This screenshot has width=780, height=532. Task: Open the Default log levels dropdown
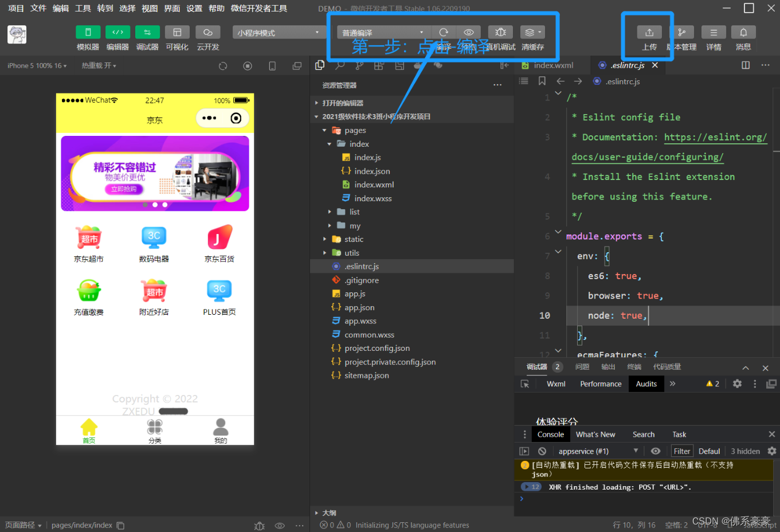[710, 451]
